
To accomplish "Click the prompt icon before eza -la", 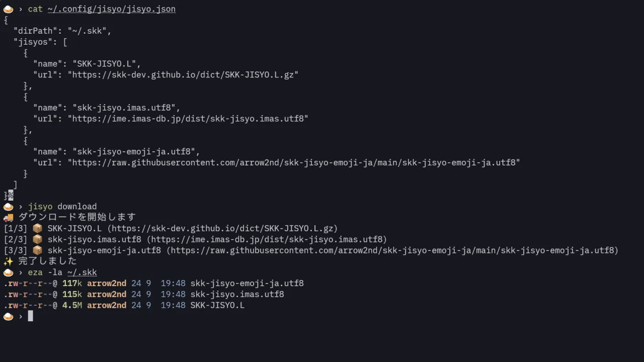I will click(8, 273).
